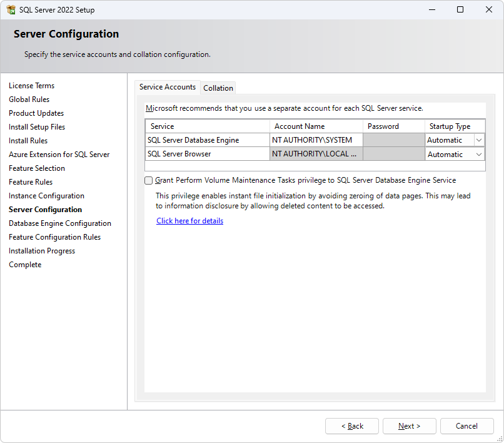Click the Service column header
The width and height of the screenshot is (504, 443).
(x=208, y=126)
